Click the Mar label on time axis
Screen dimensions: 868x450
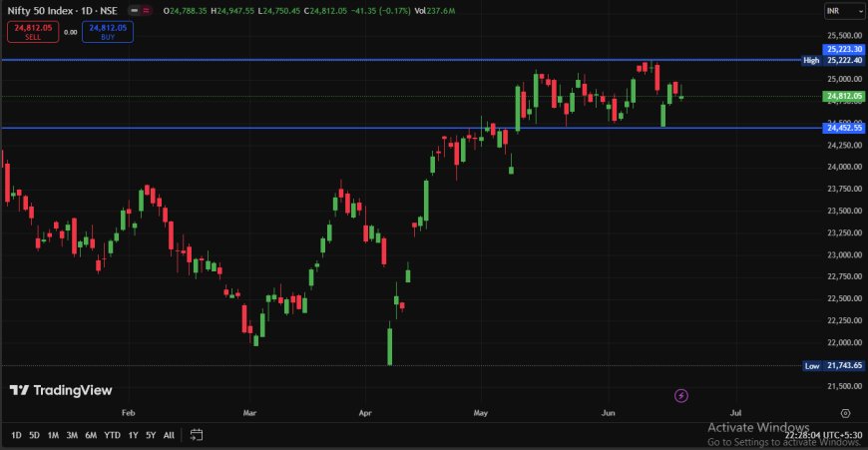click(x=249, y=413)
